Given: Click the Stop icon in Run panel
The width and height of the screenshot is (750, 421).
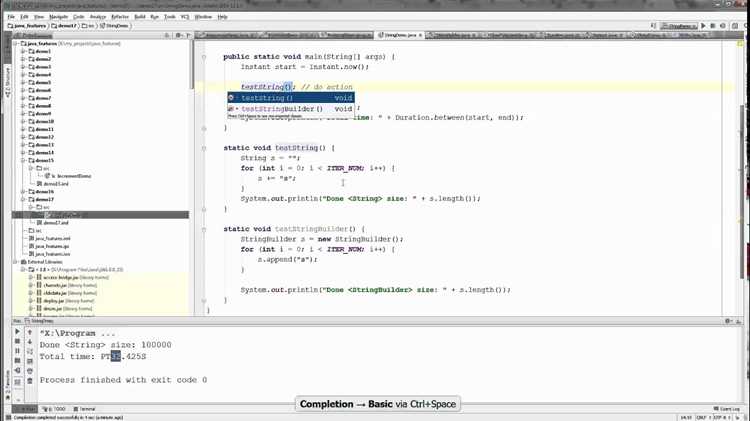Looking at the screenshot, I should coord(17,341).
